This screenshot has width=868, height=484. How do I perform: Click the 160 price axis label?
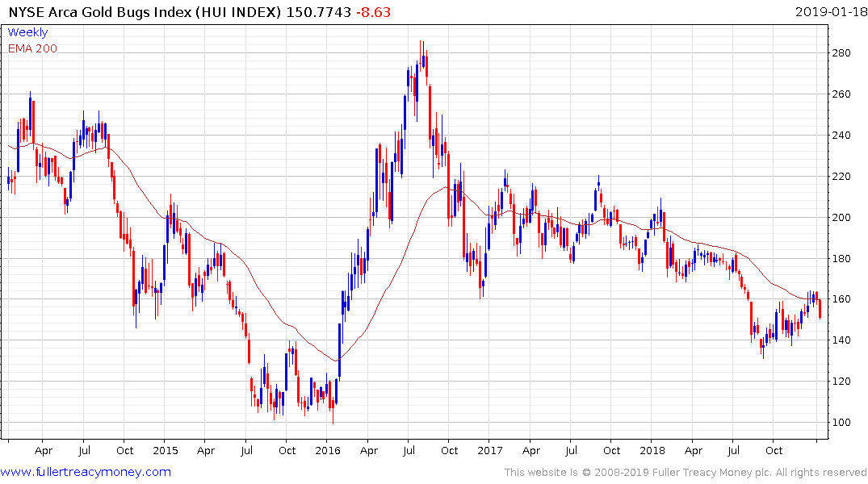(x=841, y=299)
